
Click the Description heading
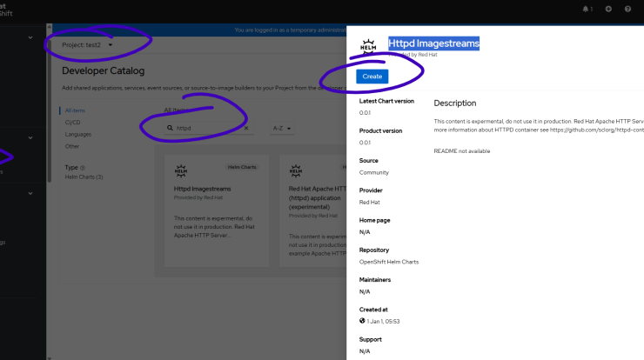click(455, 103)
